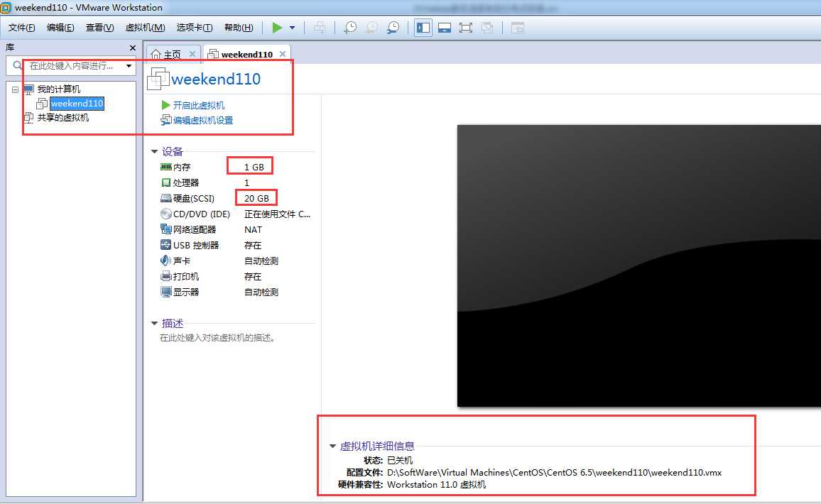The image size is (821, 504).
Task: Open the 编辑(E) menu
Action: pyautogui.click(x=60, y=28)
